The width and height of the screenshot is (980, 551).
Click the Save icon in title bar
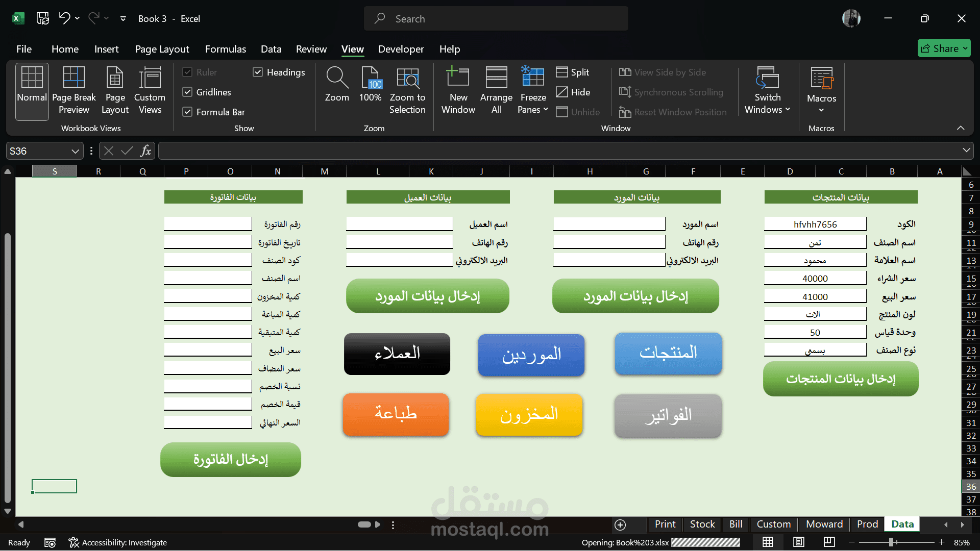tap(43, 18)
